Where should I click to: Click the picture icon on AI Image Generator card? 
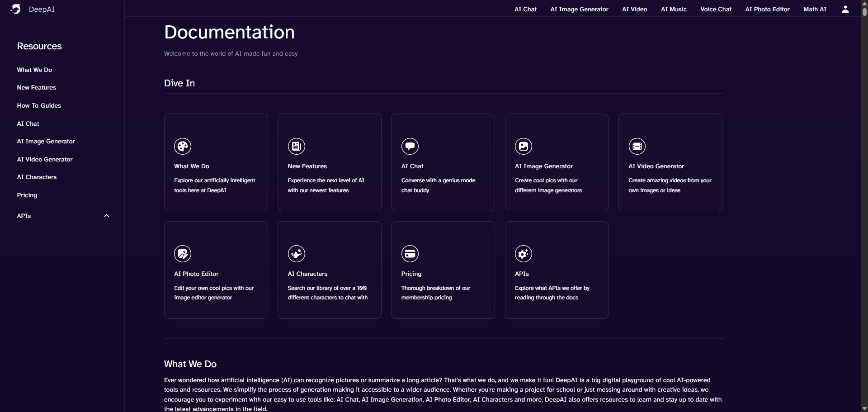tap(524, 146)
